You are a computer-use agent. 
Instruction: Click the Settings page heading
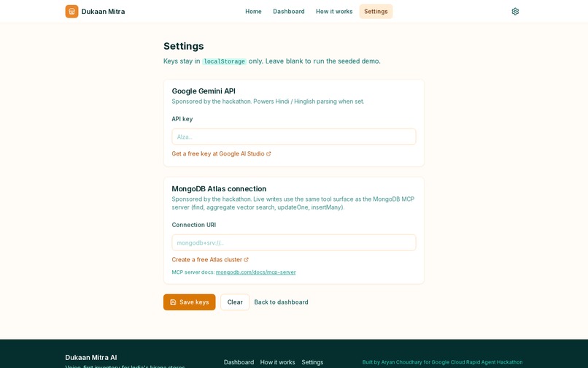(184, 46)
